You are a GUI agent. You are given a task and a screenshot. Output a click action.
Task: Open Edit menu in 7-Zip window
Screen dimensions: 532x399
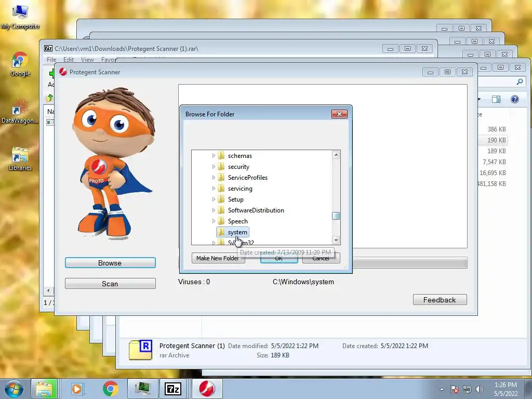[x=68, y=59]
